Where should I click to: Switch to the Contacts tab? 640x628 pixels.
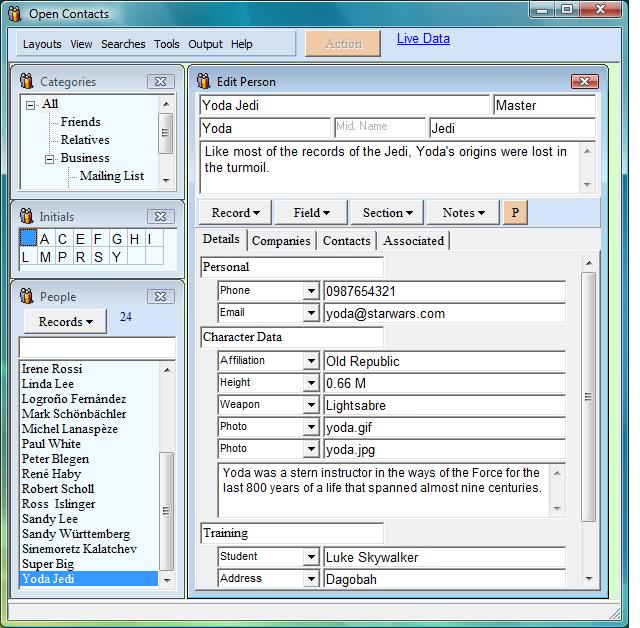tap(347, 241)
